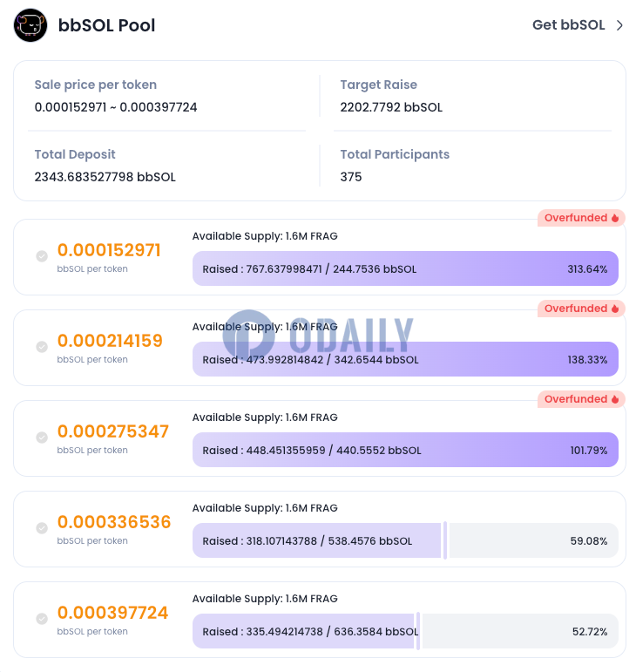Click the bbSOL Pool title
Image resolution: width=636 pixels, height=672 pixels.
click(x=106, y=25)
